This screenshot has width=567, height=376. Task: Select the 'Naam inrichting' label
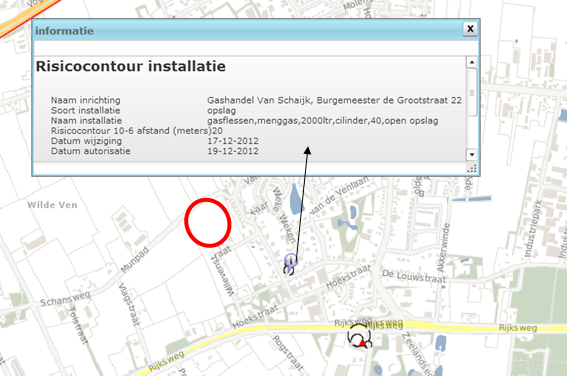(x=85, y=100)
